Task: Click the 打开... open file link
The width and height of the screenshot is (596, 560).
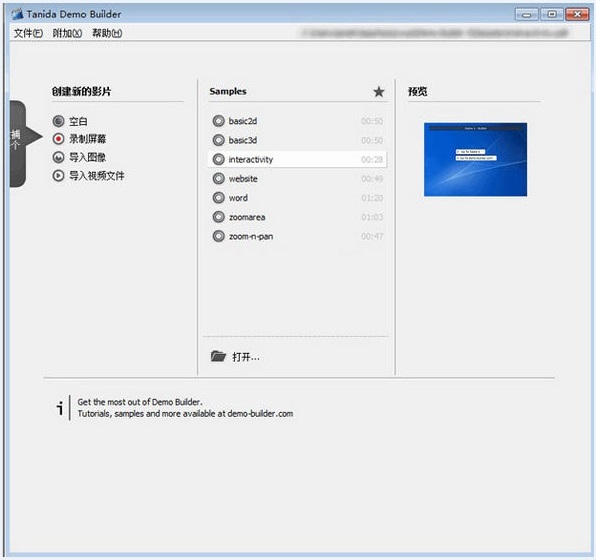Action: [x=246, y=357]
